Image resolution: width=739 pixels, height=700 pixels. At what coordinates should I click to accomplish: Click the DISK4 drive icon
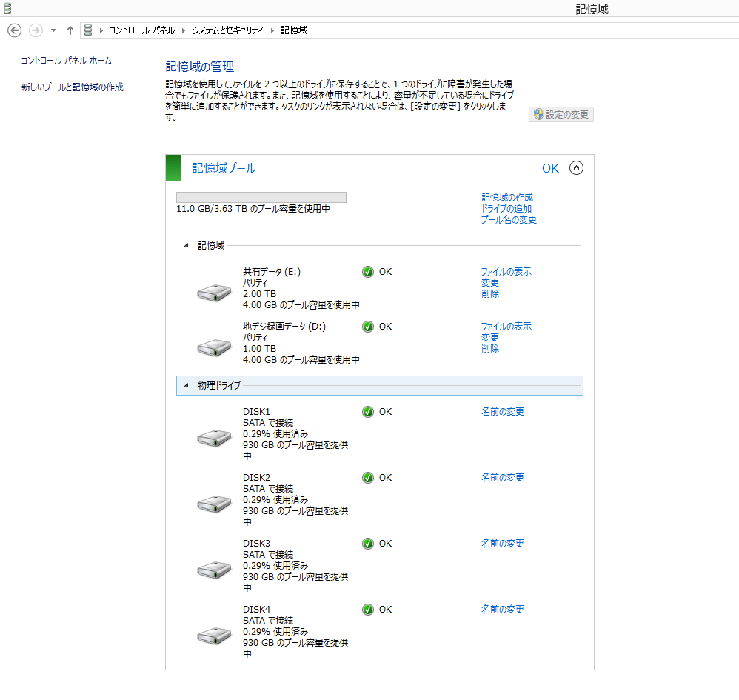tap(213, 635)
